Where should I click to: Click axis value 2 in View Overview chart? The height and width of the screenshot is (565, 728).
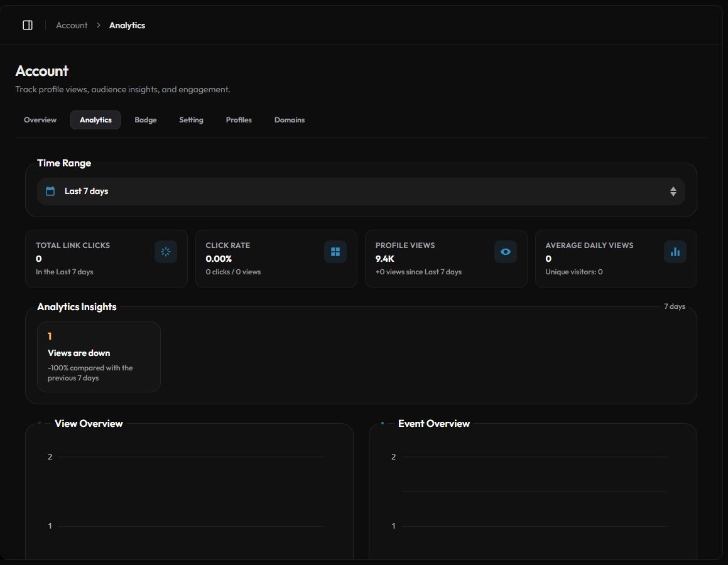50,457
